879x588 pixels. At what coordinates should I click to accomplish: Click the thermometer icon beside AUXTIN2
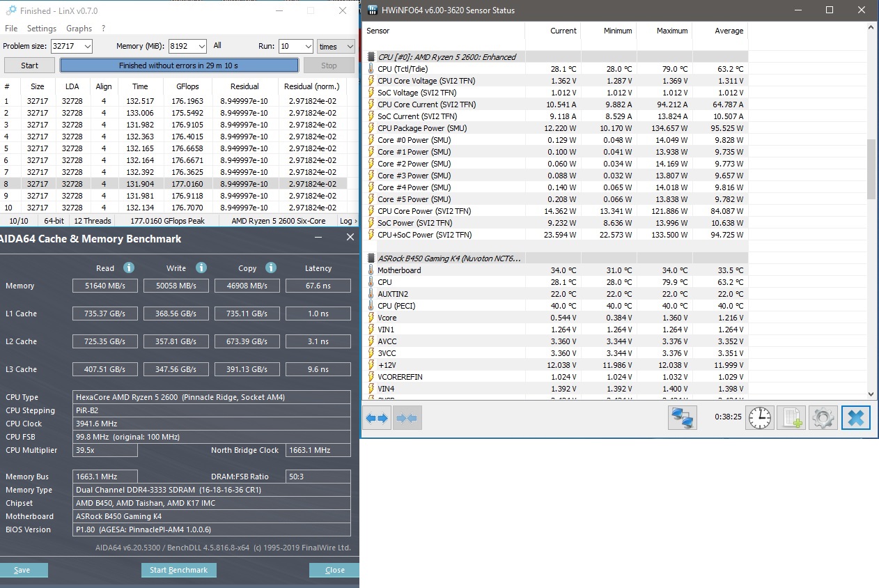pos(371,294)
